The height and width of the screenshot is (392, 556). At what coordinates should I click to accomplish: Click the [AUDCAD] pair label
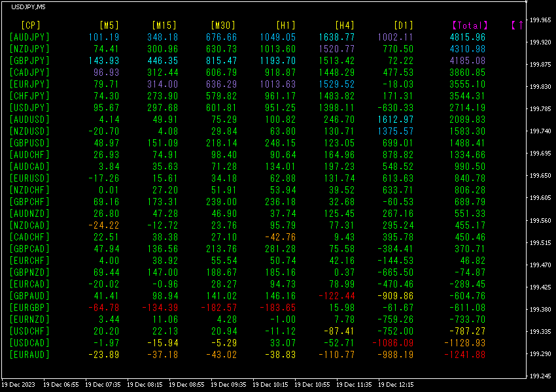coord(29,167)
